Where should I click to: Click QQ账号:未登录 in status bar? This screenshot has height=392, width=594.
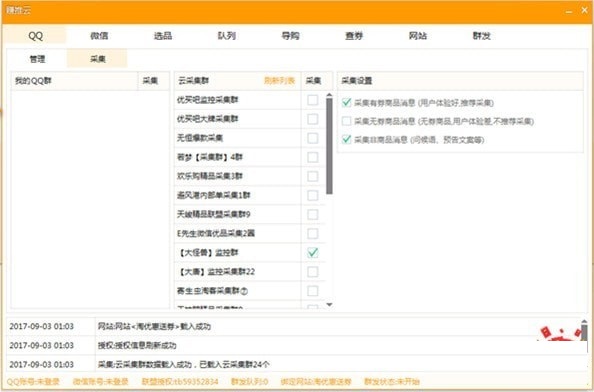pos(33,381)
